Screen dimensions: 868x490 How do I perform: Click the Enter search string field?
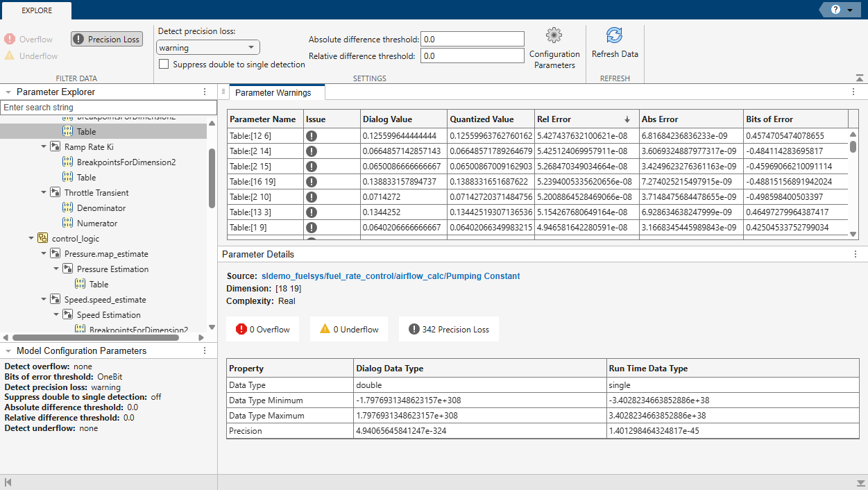108,108
